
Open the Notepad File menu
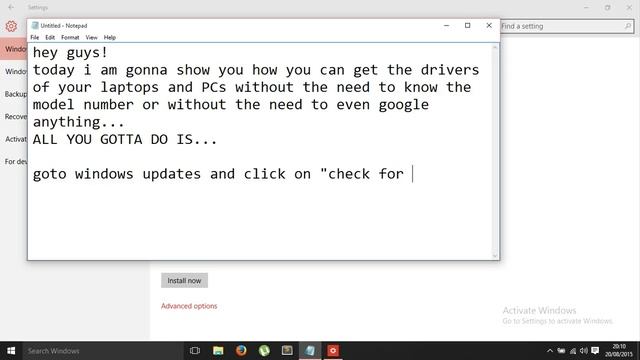(x=35, y=38)
